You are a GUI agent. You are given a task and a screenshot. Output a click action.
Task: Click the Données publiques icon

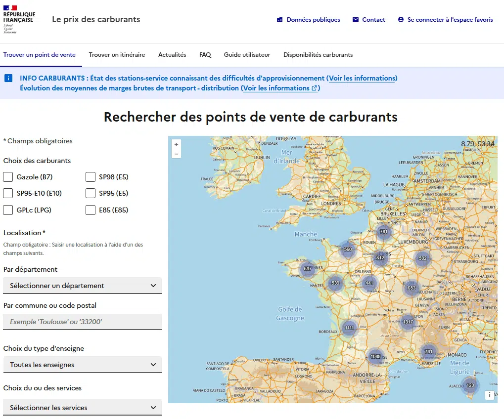[x=279, y=20]
